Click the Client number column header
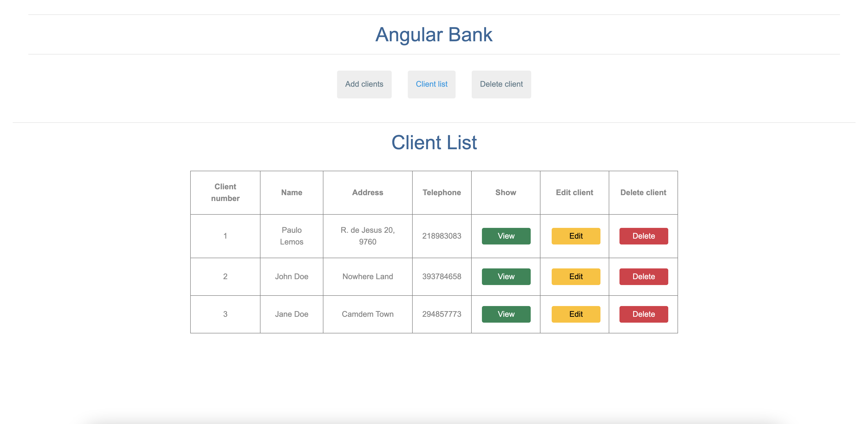Viewport: 868px width, 424px height. point(225,192)
